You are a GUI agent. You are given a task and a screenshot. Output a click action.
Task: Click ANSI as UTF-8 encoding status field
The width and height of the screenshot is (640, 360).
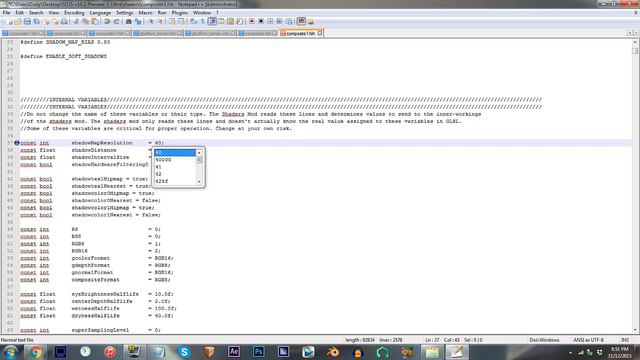point(588,340)
